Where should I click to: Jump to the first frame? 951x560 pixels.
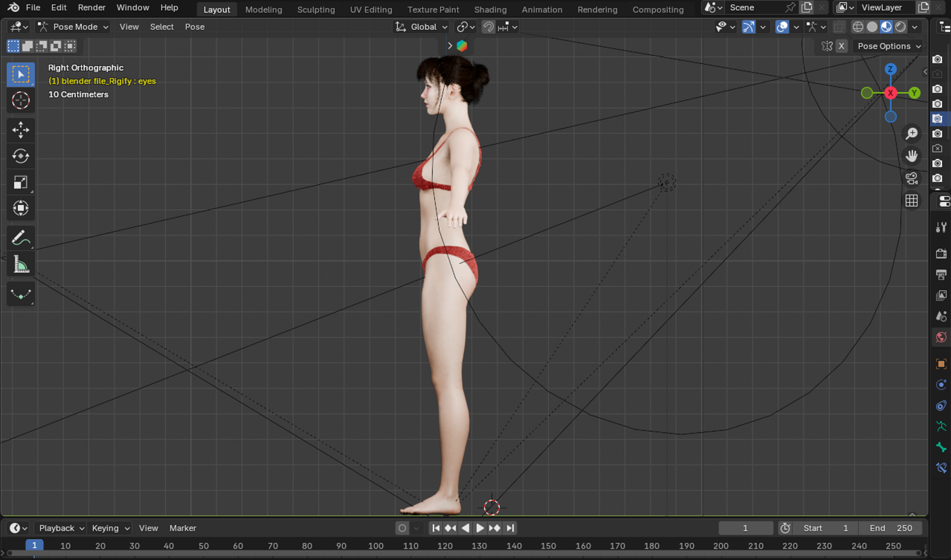coord(436,528)
